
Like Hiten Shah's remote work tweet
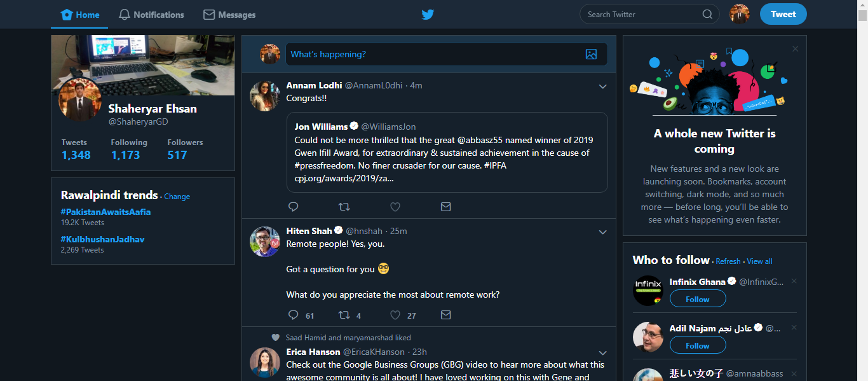[x=395, y=315]
